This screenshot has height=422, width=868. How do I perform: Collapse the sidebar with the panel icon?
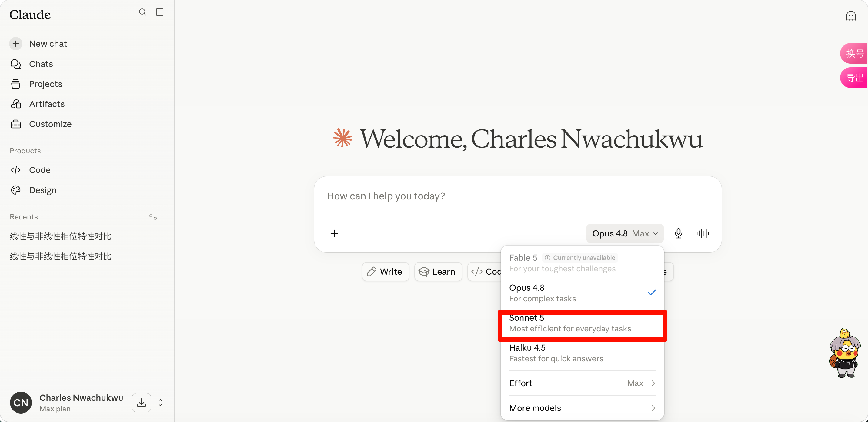point(160,12)
